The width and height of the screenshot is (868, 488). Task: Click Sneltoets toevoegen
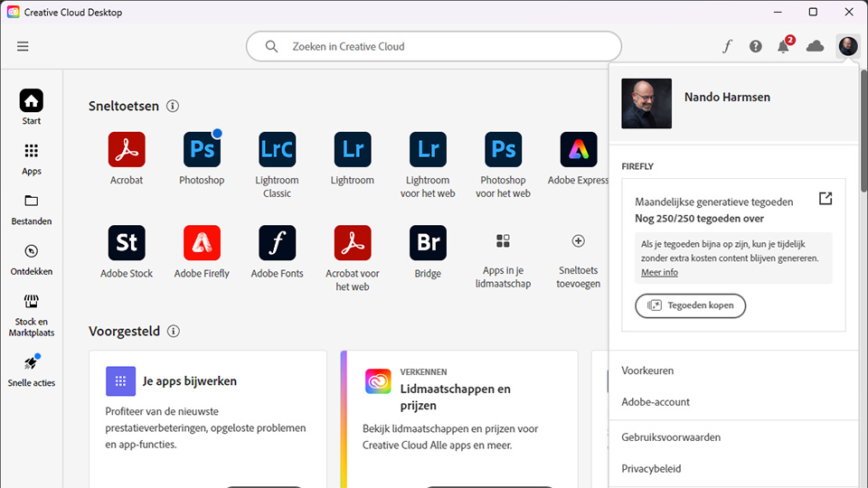(579, 260)
